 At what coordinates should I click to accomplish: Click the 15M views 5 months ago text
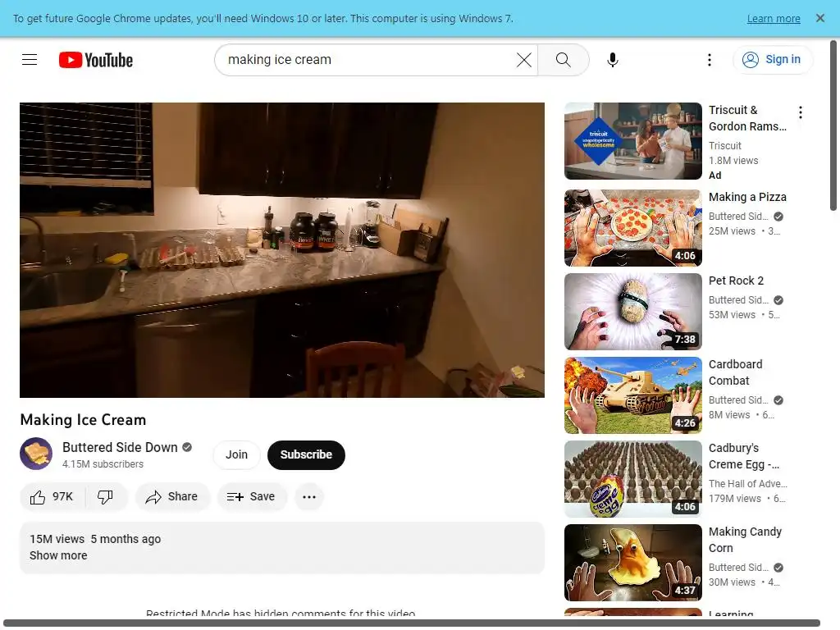pyautogui.click(x=95, y=539)
